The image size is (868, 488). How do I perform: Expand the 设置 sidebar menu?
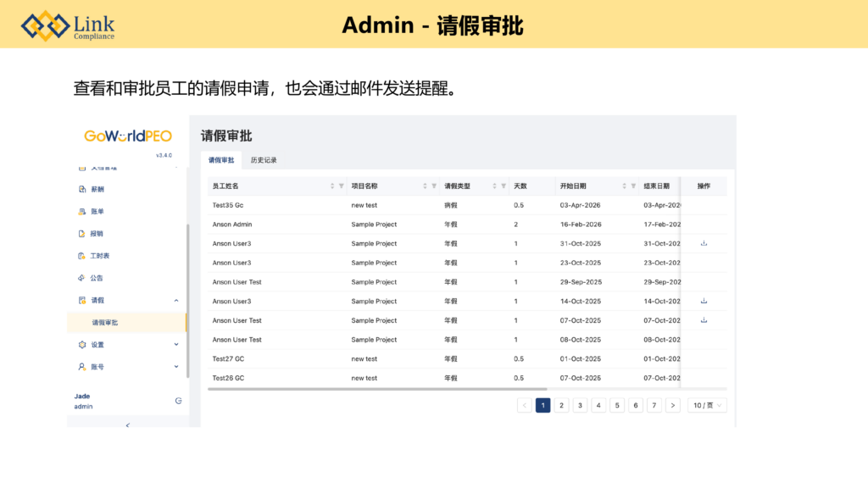click(176, 345)
